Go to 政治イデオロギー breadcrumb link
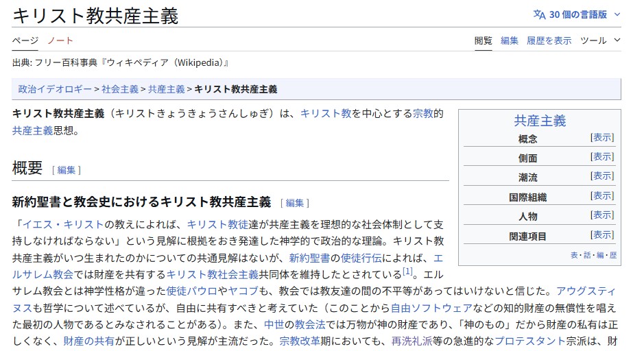Viewport: 644px width, 351px height. click(x=55, y=89)
